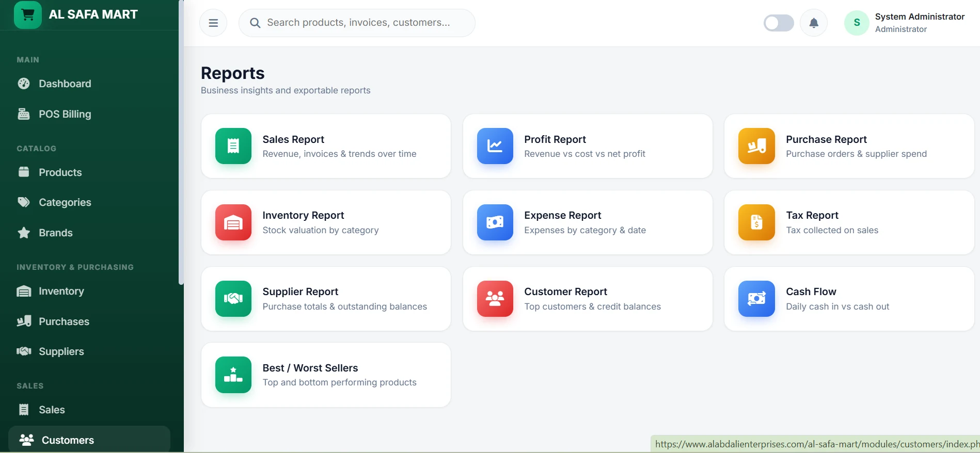The height and width of the screenshot is (453, 980).
Task: Click the Dashboard gauge icon in sidebar
Action: [x=24, y=84]
